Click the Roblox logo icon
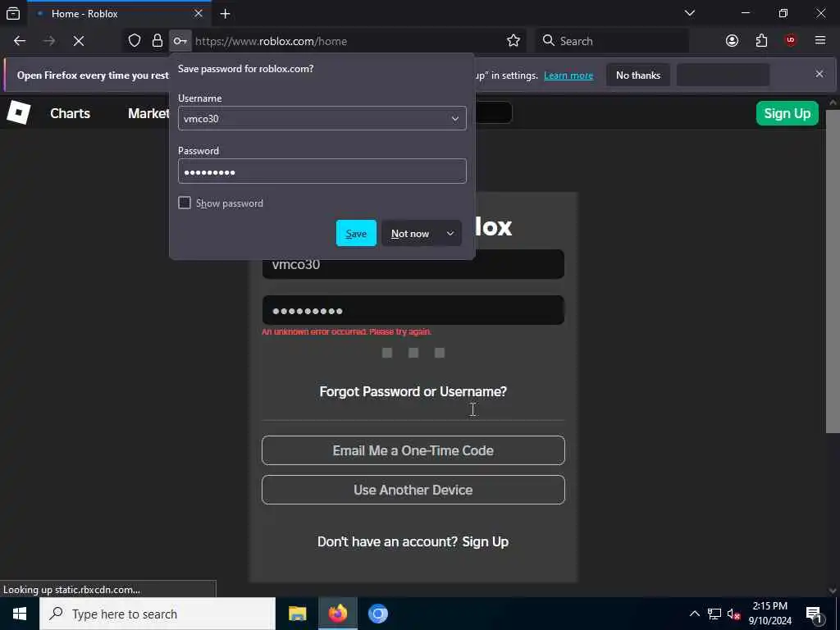The image size is (840, 630). [18, 113]
